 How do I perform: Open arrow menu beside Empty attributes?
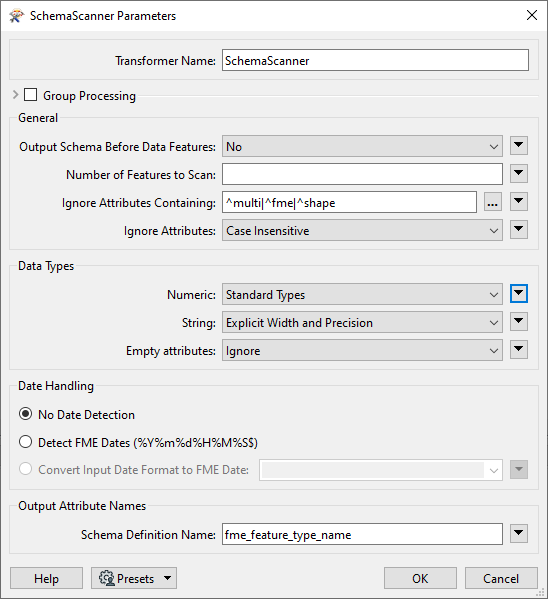click(519, 350)
